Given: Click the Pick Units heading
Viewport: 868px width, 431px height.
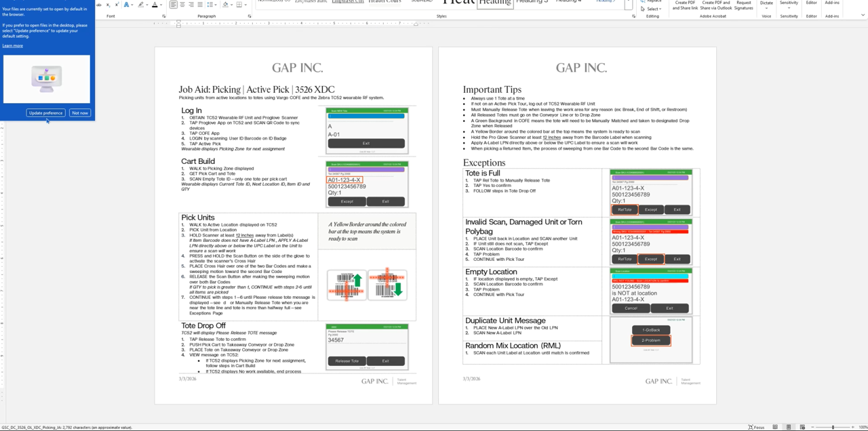Looking at the screenshot, I should (198, 218).
